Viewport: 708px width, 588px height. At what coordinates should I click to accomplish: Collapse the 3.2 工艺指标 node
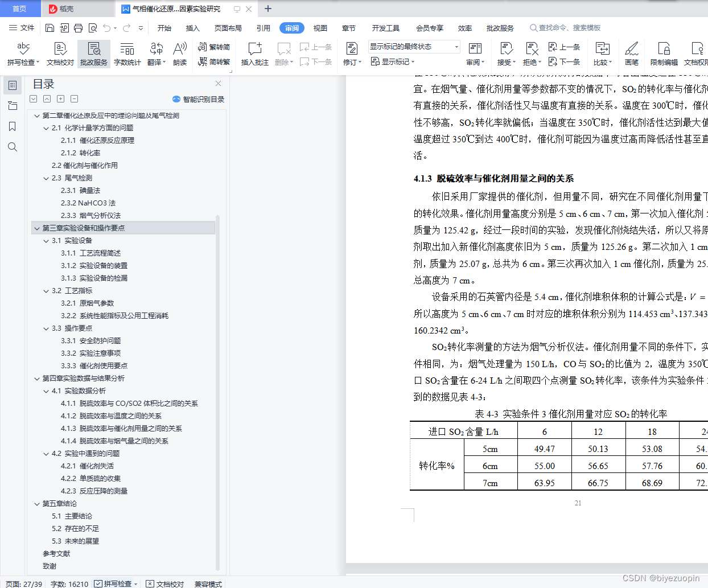pyautogui.click(x=46, y=291)
